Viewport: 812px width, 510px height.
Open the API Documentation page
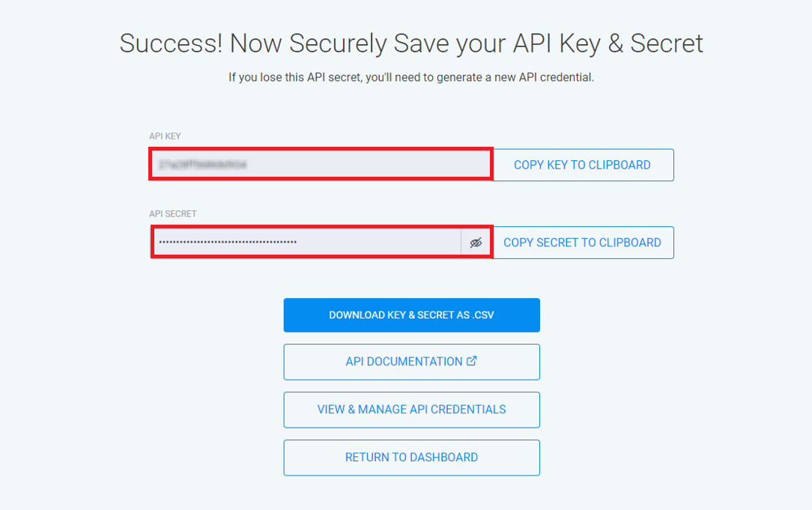pyautogui.click(x=404, y=362)
